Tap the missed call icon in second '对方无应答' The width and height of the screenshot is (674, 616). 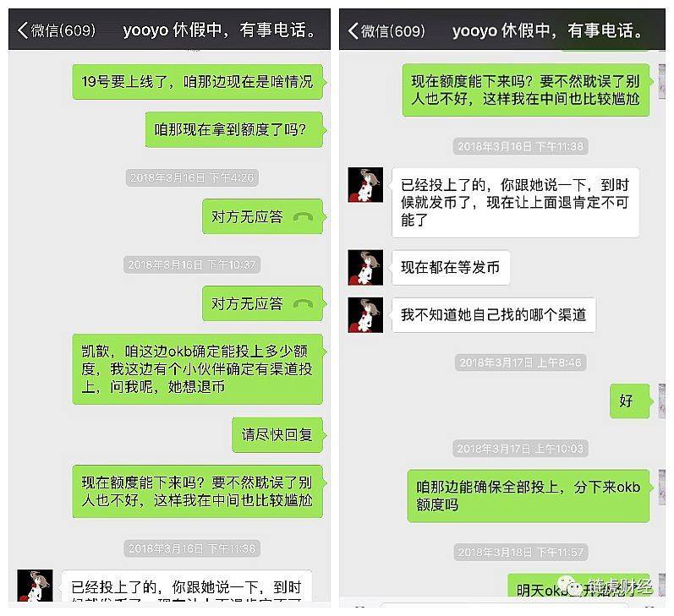pos(303,303)
